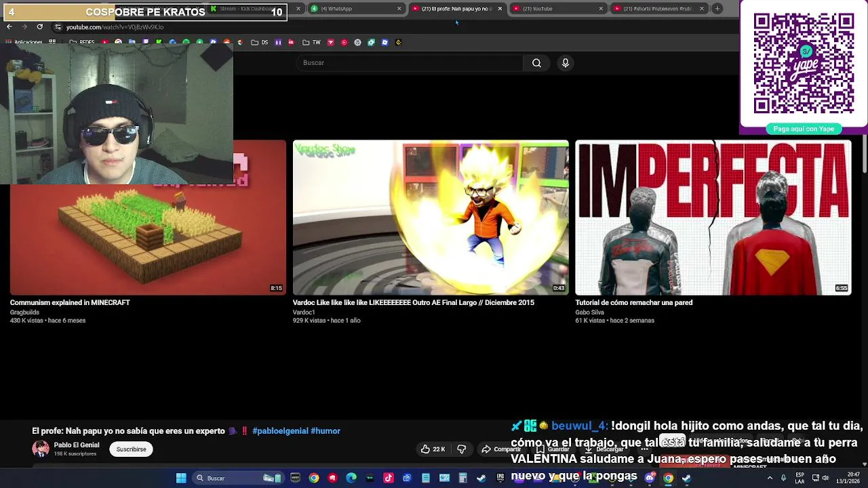Reload the page with refresh icon
The height and width of the screenshot is (488, 868).
[39, 26]
